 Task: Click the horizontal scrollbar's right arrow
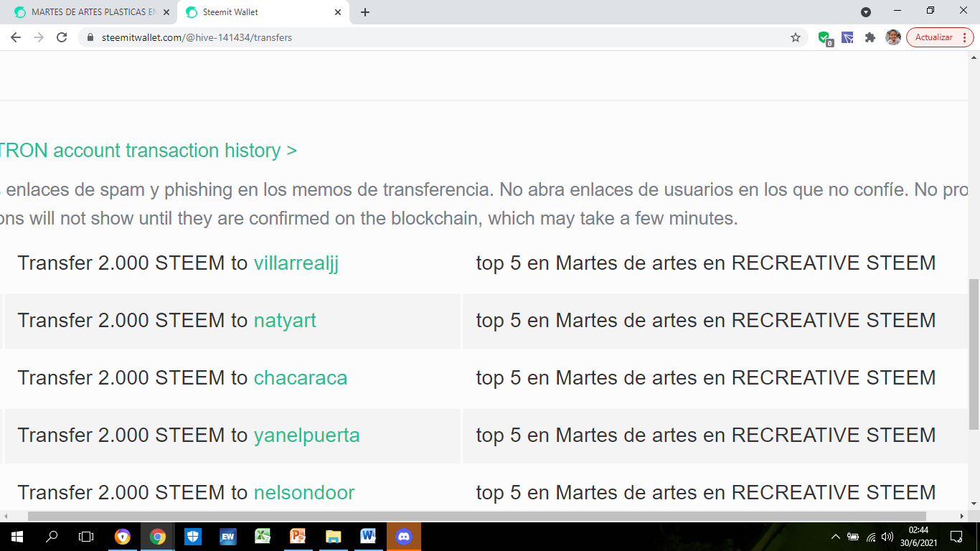pyautogui.click(x=962, y=516)
